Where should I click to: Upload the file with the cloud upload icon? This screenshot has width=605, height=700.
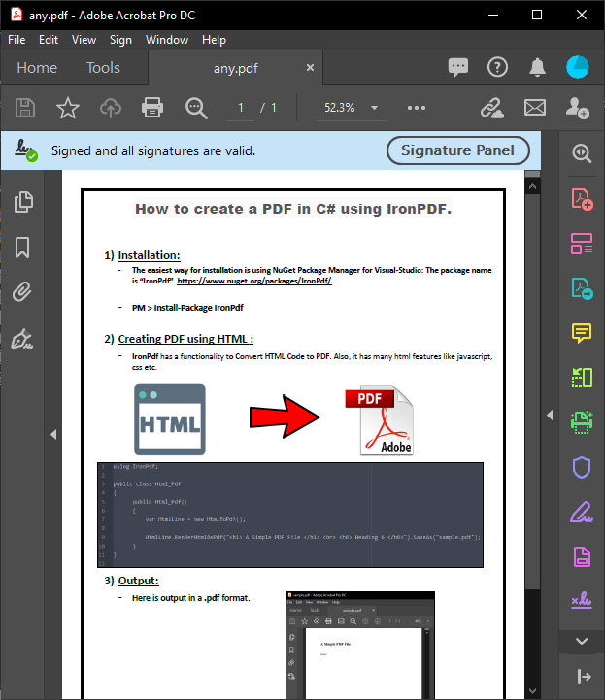pyautogui.click(x=111, y=108)
